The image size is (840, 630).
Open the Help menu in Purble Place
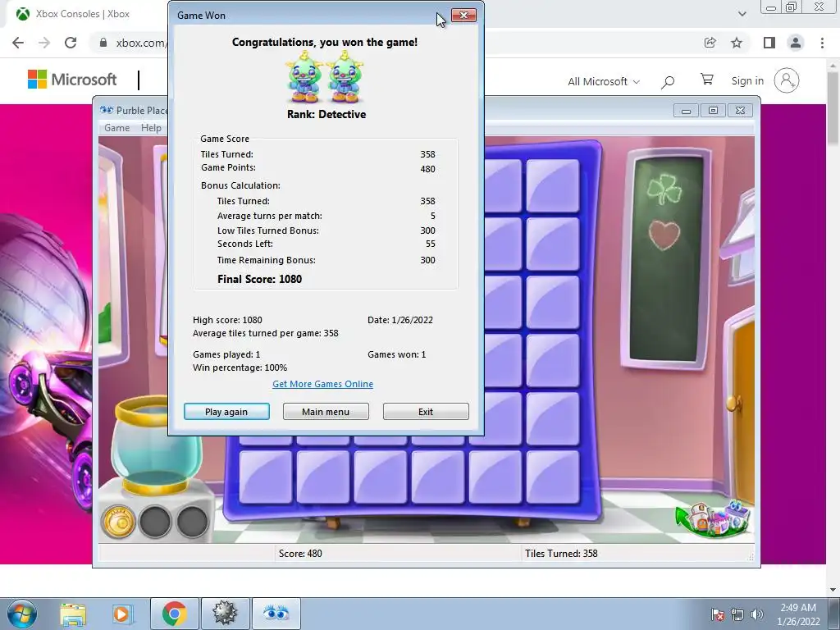[151, 128]
